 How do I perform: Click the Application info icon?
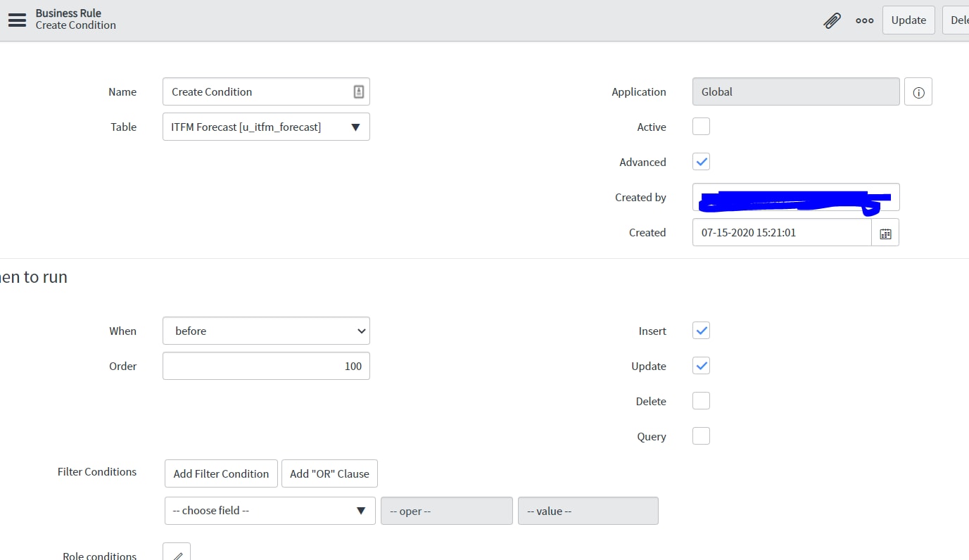(918, 92)
